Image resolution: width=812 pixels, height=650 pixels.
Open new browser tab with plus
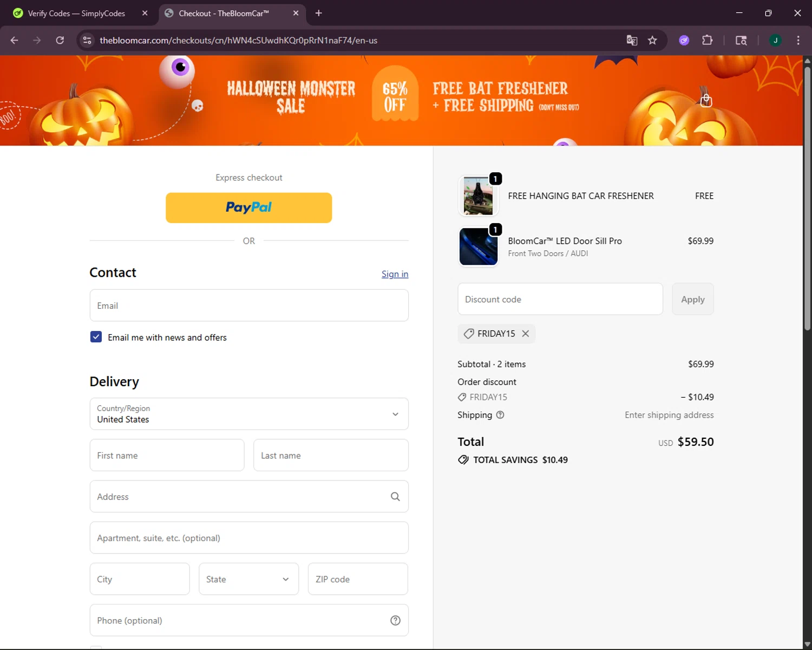click(319, 13)
